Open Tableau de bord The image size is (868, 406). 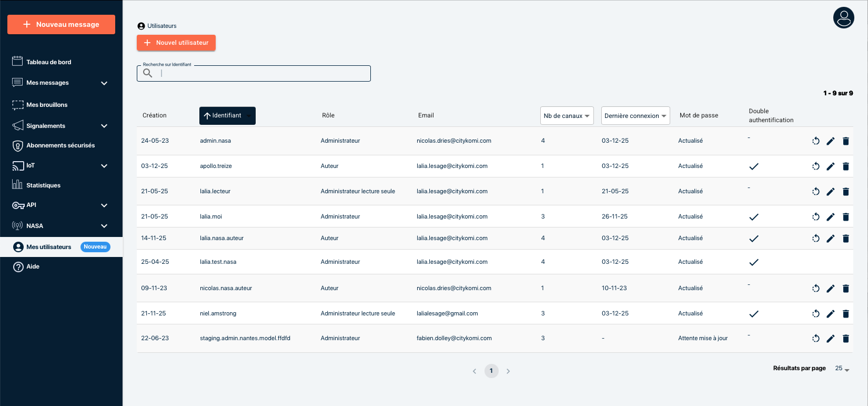[48, 62]
